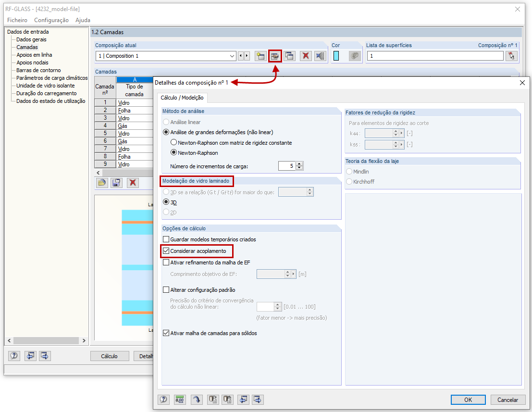The image size is (532, 412).
Task: Click next table icon in main window bottom bar
Action: click(x=45, y=356)
